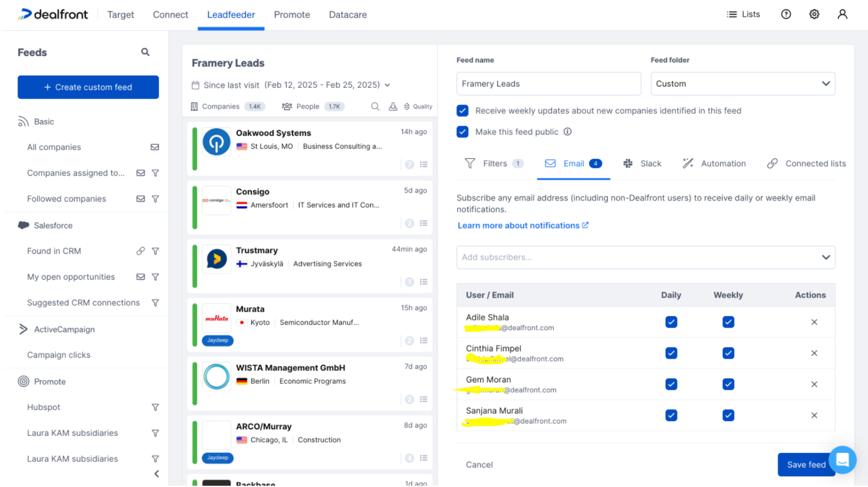
Task: Click the email icon next to All companies
Action: pyautogui.click(x=155, y=147)
